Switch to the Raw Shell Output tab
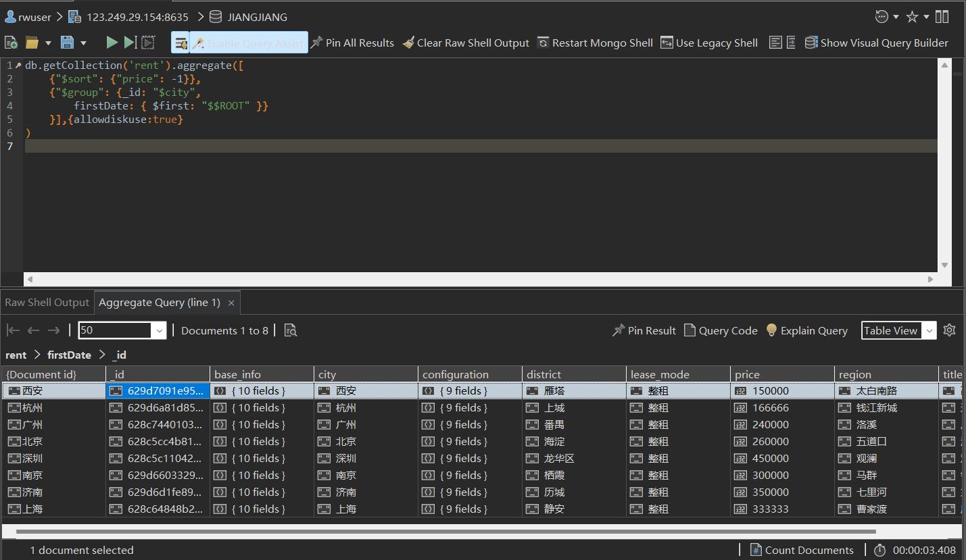The width and height of the screenshot is (966, 560). coord(47,303)
